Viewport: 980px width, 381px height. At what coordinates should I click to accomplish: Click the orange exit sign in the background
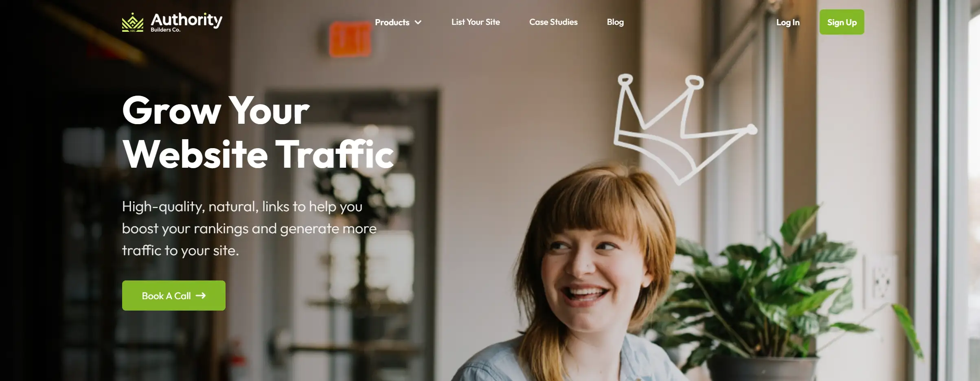[350, 39]
